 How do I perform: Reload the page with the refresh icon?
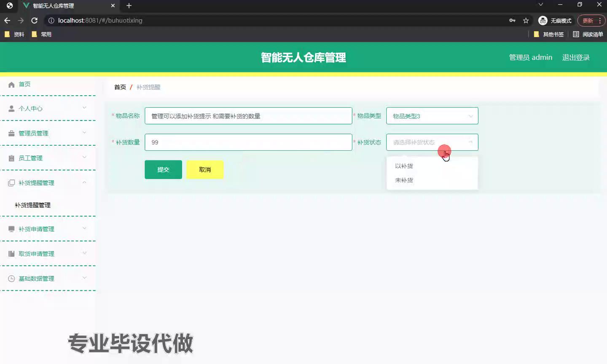(35, 21)
